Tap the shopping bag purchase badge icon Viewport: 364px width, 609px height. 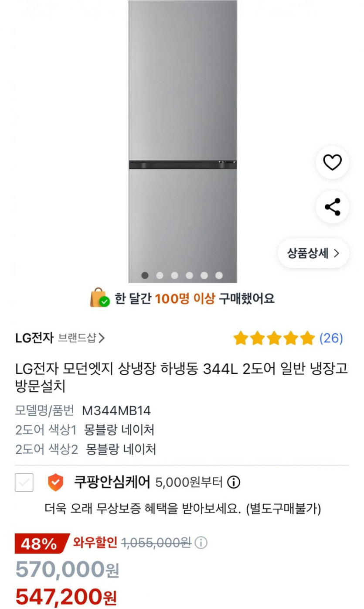coord(99,298)
